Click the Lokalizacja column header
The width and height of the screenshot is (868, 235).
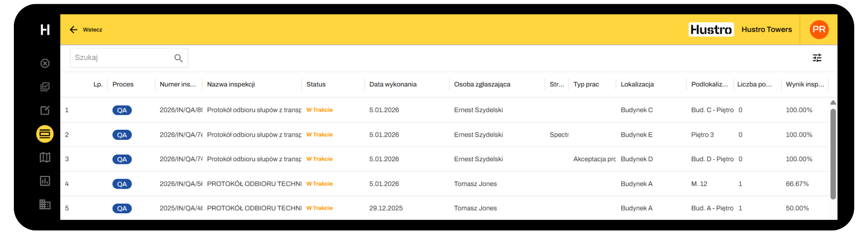pyautogui.click(x=637, y=84)
